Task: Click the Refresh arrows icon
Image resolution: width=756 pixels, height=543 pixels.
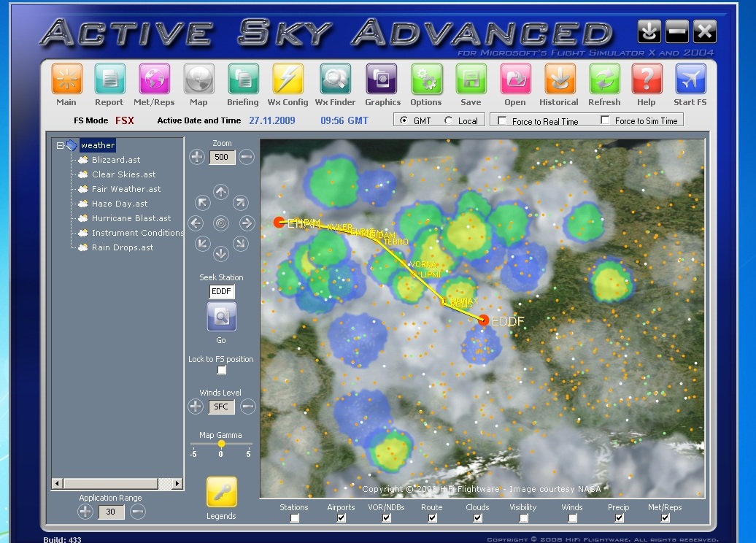Action: (604, 79)
